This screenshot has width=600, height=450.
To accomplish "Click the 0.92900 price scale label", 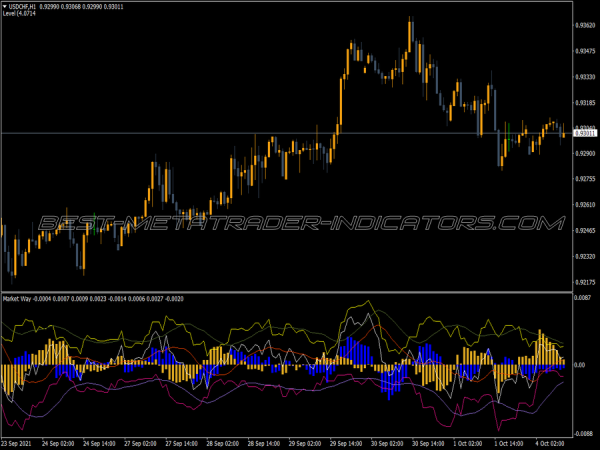I will 585,153.
